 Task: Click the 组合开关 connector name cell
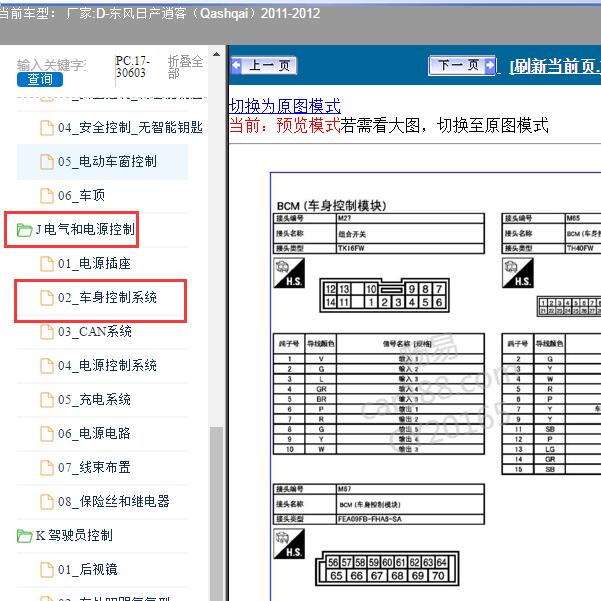pyautogui.click(x=410, y=234)
